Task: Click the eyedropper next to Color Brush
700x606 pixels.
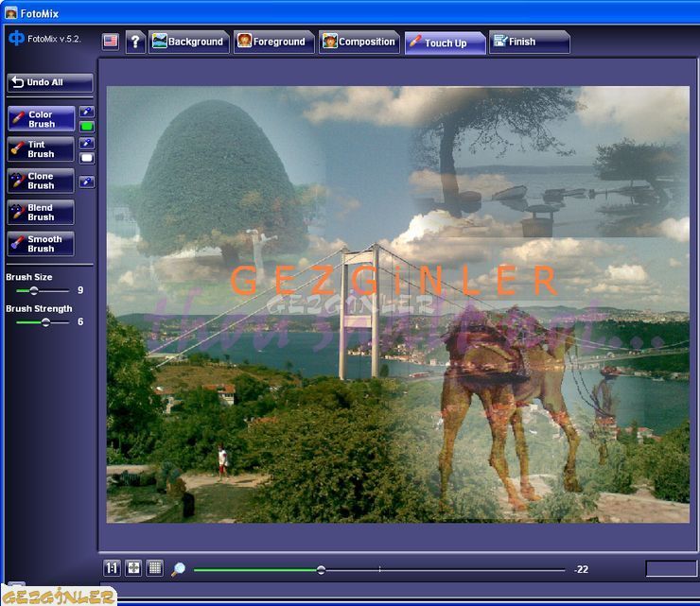Action: tap(87, 112)
